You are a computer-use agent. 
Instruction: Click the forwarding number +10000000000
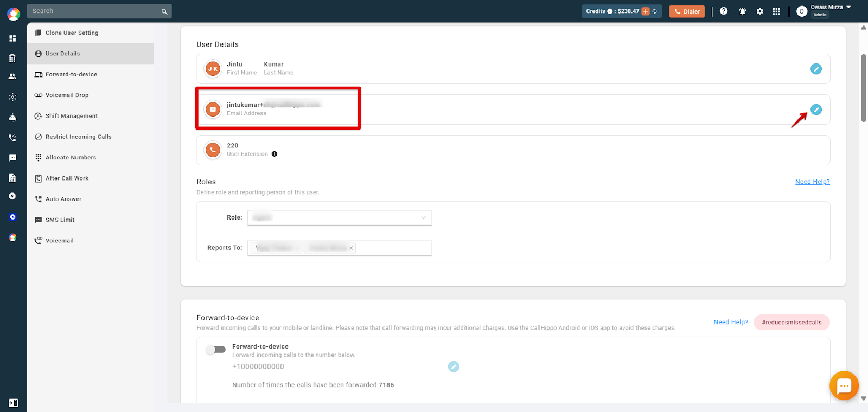(x=258, y=367)
